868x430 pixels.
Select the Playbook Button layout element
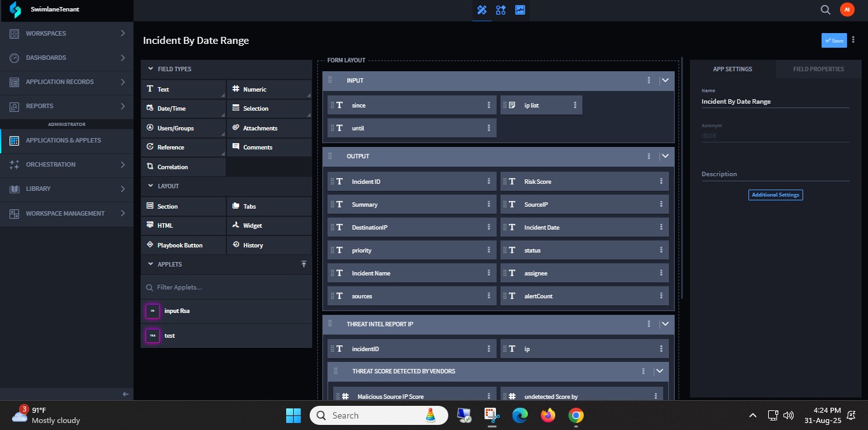tap(183, 245)
